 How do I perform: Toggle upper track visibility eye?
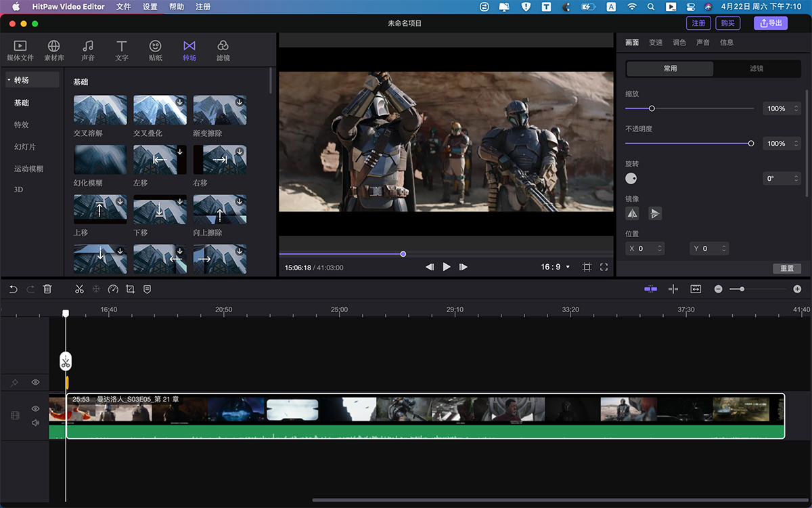tap(35, 383)
